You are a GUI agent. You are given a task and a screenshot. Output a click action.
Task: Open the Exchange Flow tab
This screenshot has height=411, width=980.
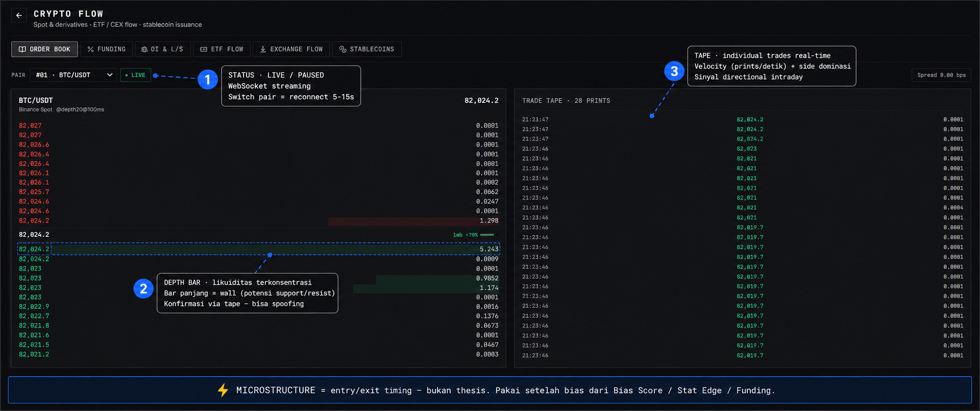(291, 49)
